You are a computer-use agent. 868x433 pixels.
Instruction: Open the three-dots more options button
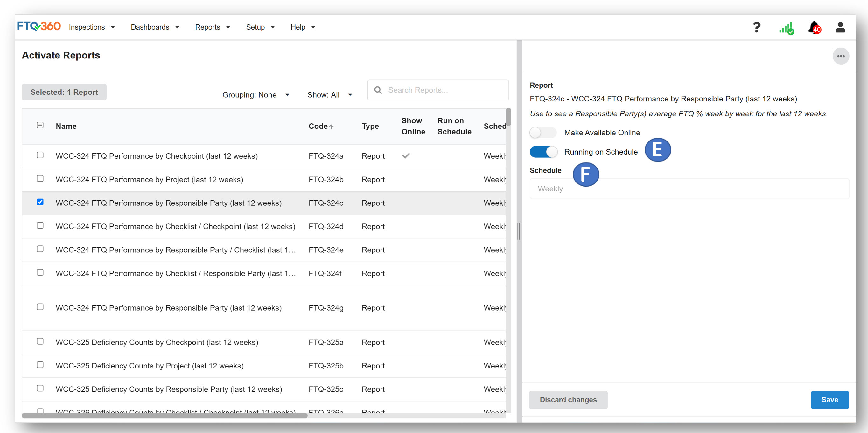point(841,56)
